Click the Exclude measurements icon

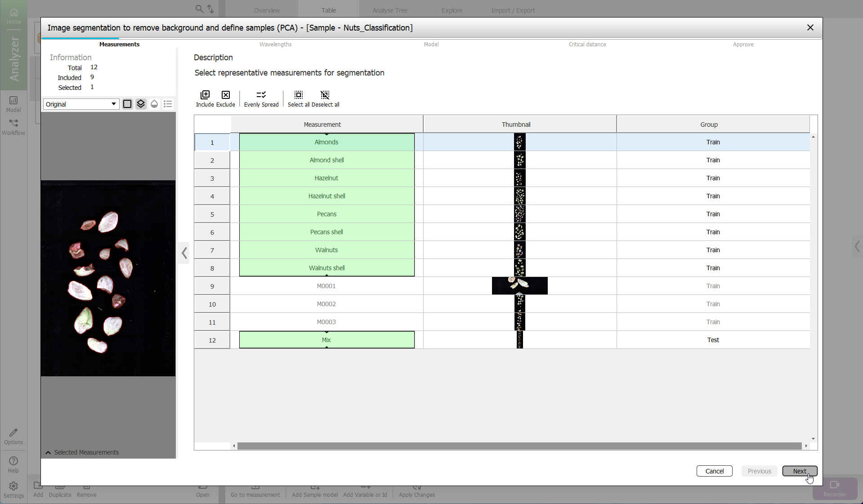click(x=226, y=95)
